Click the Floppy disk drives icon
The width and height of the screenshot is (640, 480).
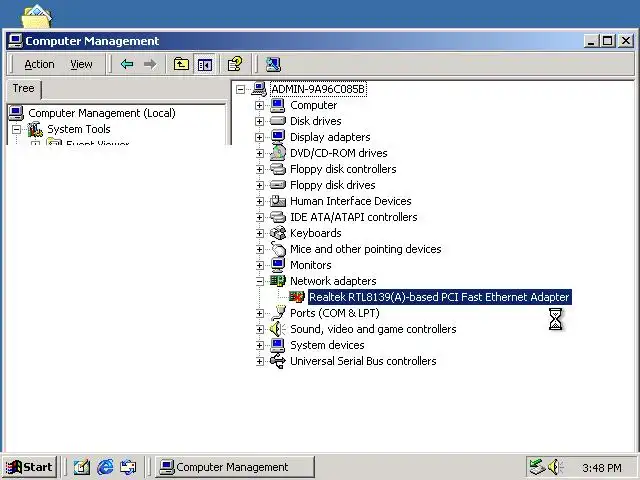(x=278, y=185)
